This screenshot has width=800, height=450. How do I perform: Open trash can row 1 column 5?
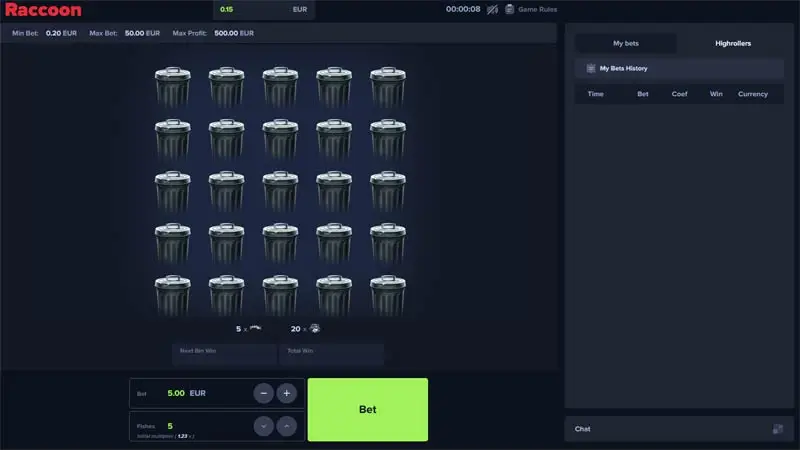pos(388,87)
